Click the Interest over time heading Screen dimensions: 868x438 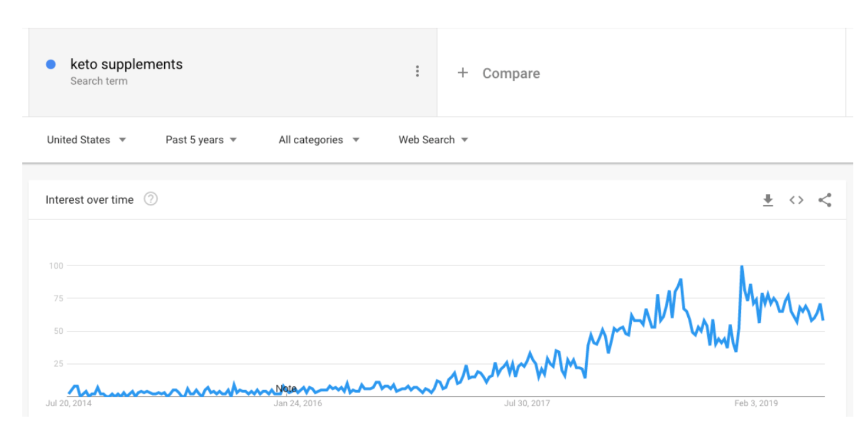coord(90,200)
